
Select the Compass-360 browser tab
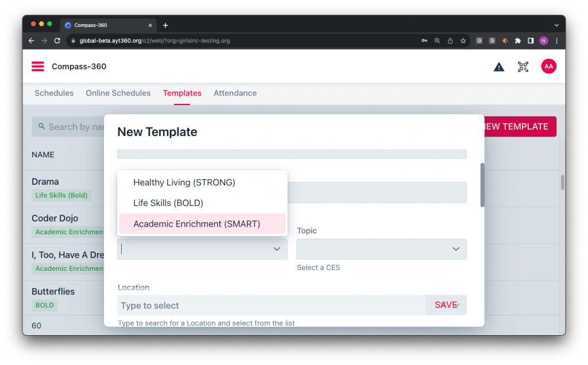tap(109, 25)
